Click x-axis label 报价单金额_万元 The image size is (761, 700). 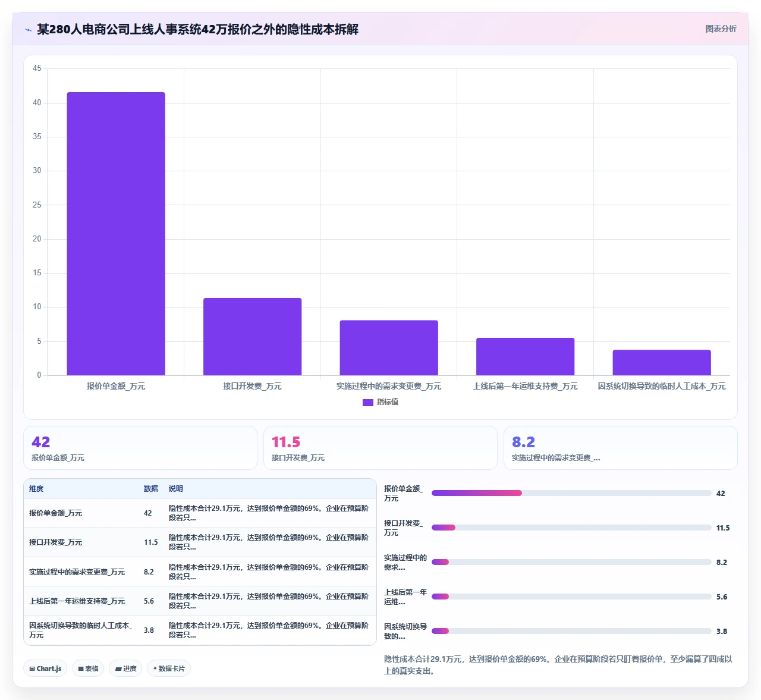tap(116, 386)
